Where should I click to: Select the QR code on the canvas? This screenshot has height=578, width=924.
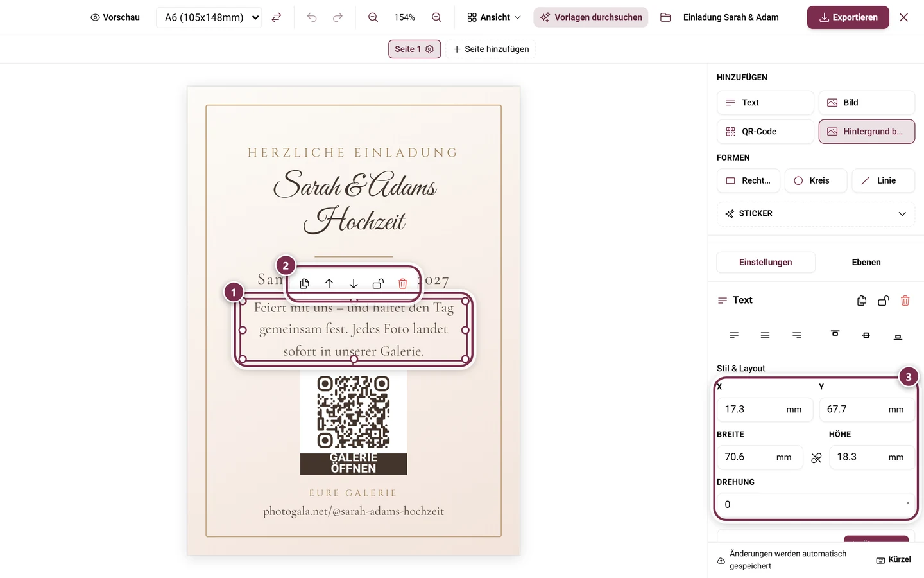354,412
